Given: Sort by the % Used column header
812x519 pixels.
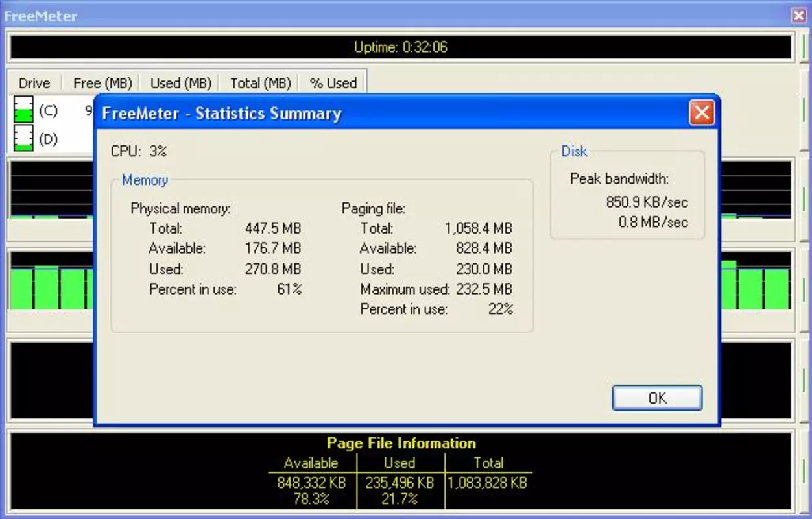Looking at the screenshot, I should [333, 83].
